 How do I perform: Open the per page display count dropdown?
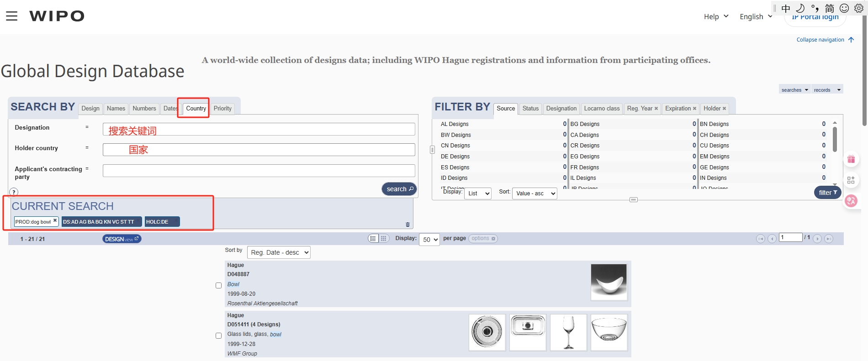click(429, 240)
